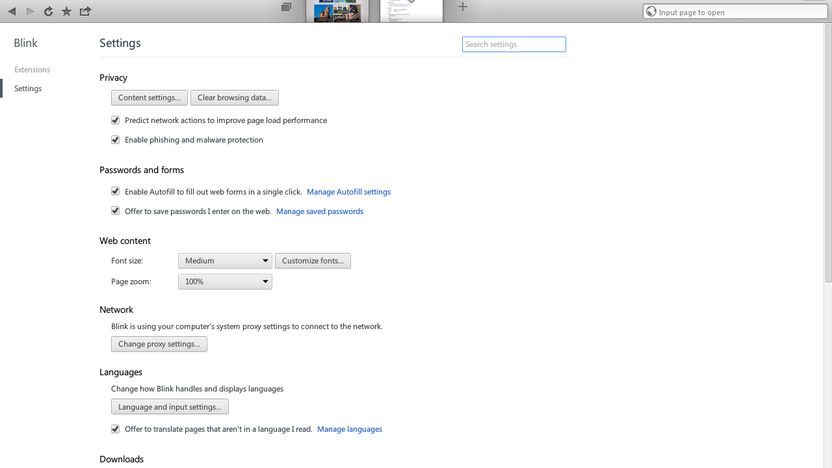Go back with the left arrow icon
Image resolution: width=832 pixels, height=468 pixels.
(x=12, y=11)
